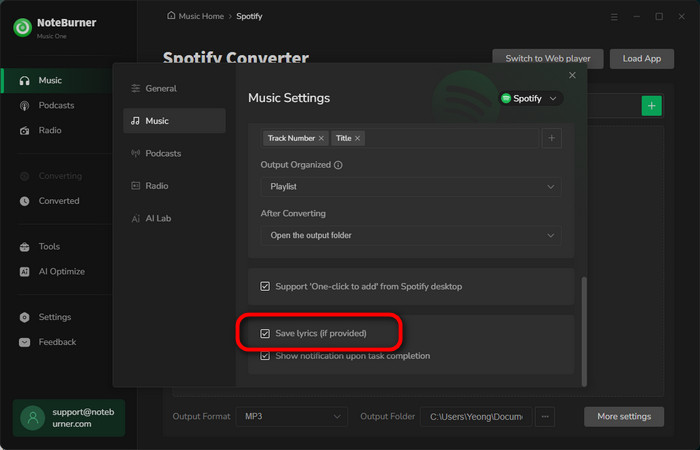Select Podcasts tab in settings dialog
700x450 pixels.
tap(174, 154)
